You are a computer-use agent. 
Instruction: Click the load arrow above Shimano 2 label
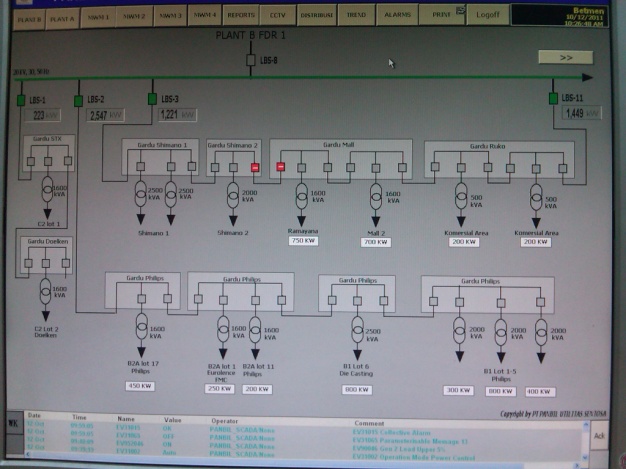click(233, 220)
